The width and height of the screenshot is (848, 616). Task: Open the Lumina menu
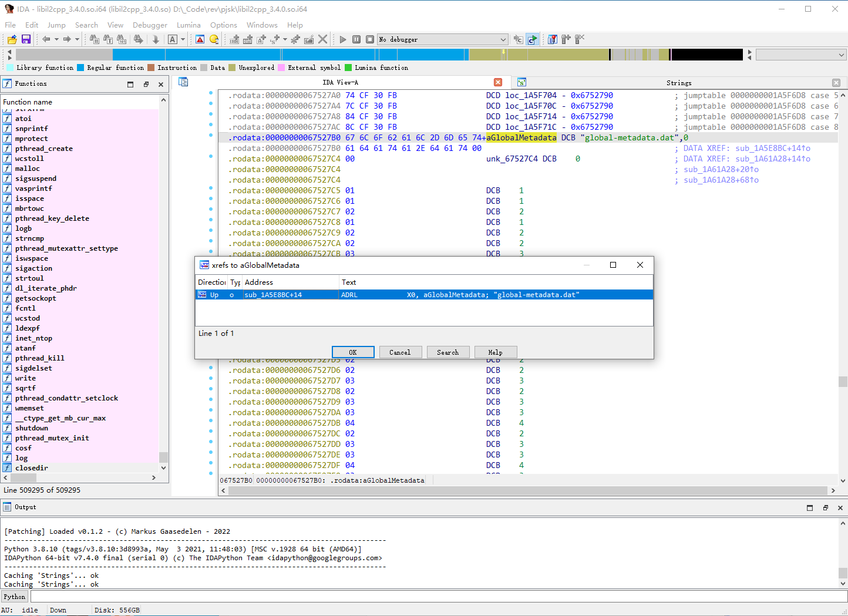point(189,25)
